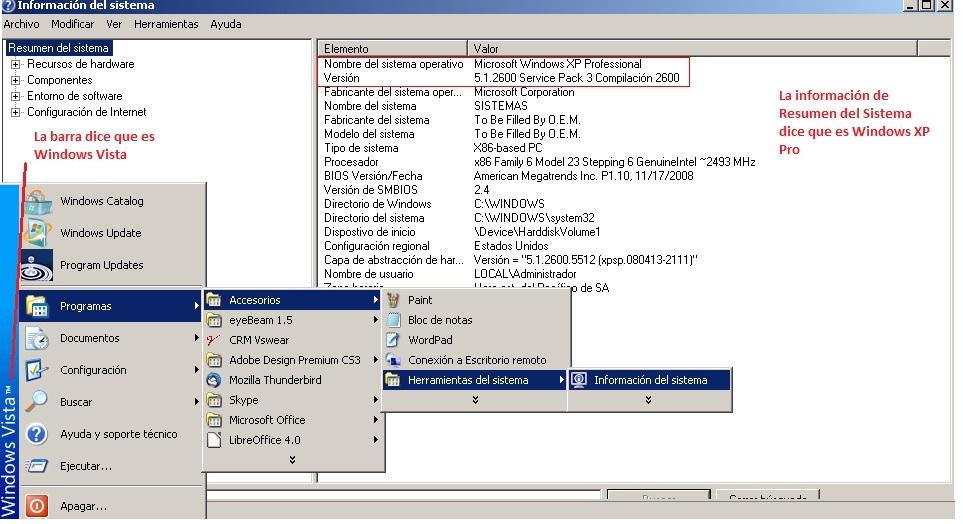Open the Herramientas menu

coord(166,24)
